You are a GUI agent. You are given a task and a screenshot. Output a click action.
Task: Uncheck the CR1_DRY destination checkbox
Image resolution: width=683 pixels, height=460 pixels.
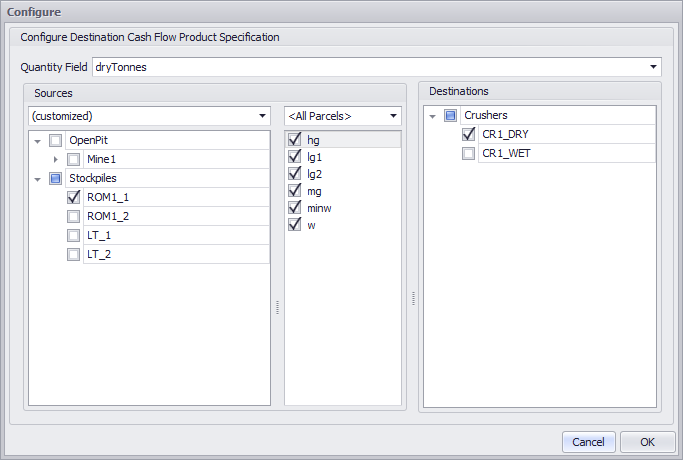(x=469, y=134)
